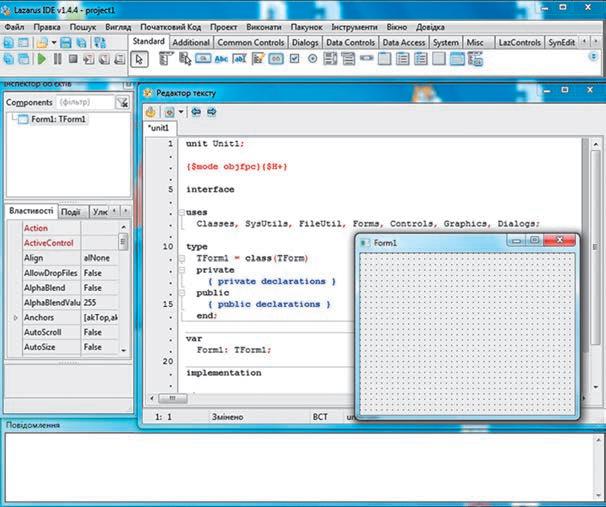Open the Інструменти menu
Viewport: 606px width, 507px height.
(354, 27)
